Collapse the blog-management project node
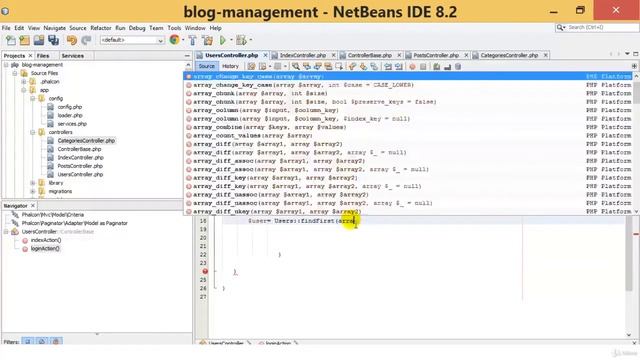 [x=6, y=65]
